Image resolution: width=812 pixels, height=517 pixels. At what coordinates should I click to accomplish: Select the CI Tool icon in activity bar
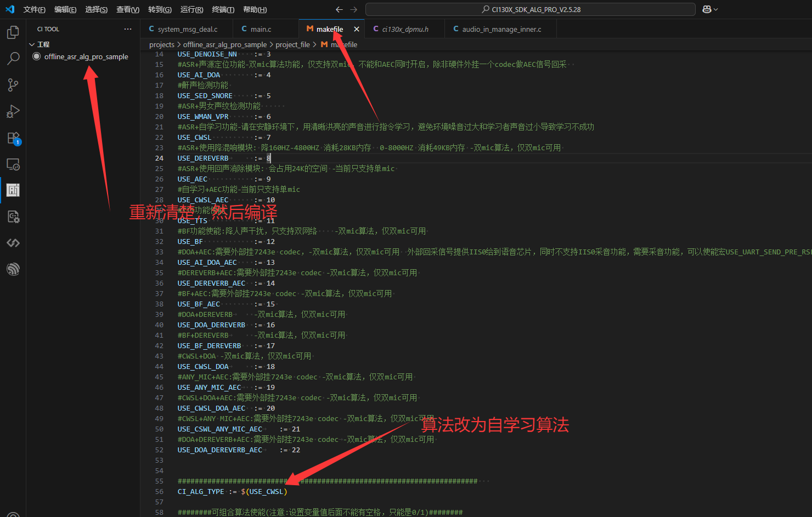(13, 190)
